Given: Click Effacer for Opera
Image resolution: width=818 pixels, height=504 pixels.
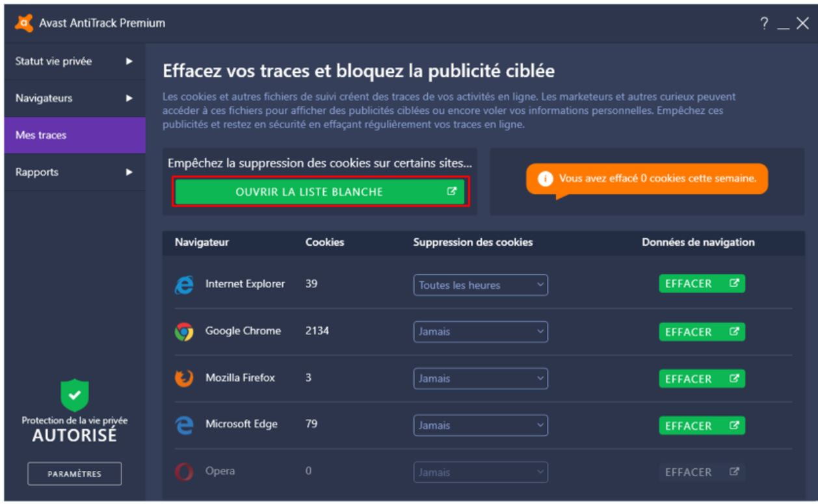Looking at the screenshot, I should click(702, 472).
